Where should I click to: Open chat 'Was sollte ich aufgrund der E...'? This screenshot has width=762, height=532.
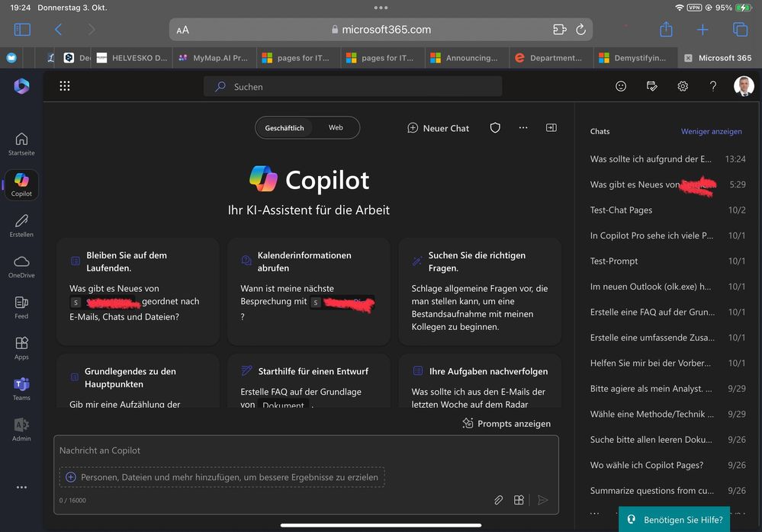click(667, 159)
